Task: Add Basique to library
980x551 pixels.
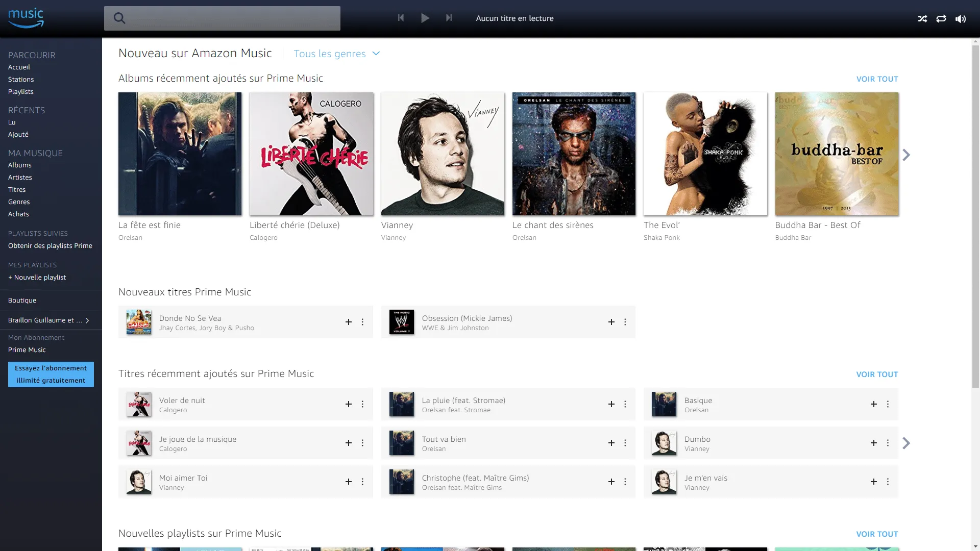Action: click(874, 404)
